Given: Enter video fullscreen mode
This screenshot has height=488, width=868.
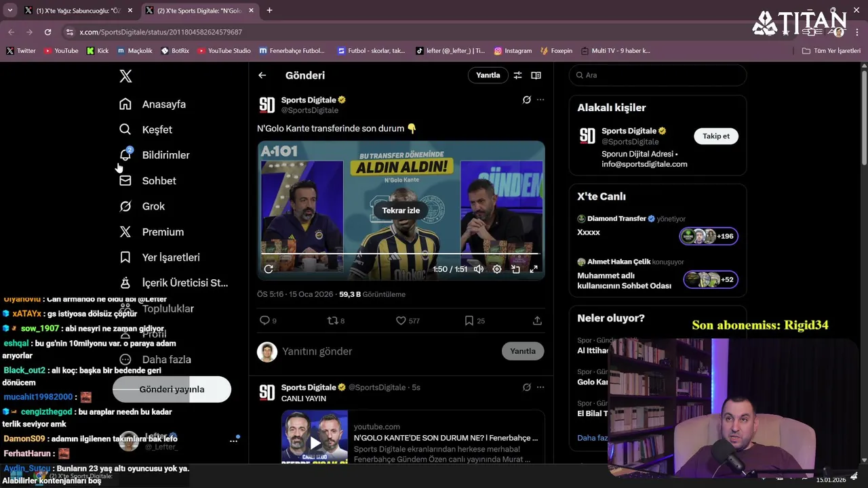Looking at the screenshot, I should (534, 269).
